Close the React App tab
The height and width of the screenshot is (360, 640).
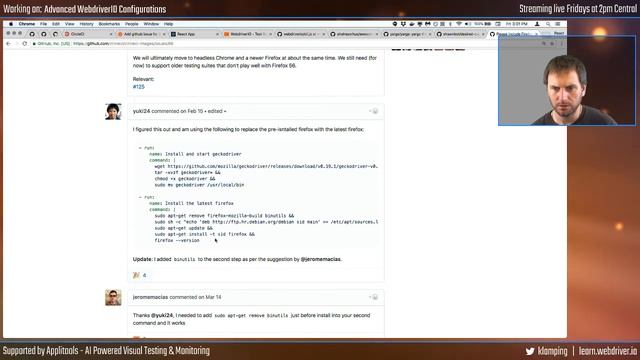click(217, 34)
